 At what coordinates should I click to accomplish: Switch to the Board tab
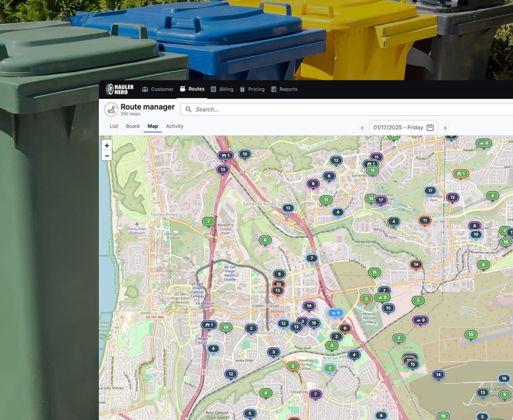[x=133, y=126]
